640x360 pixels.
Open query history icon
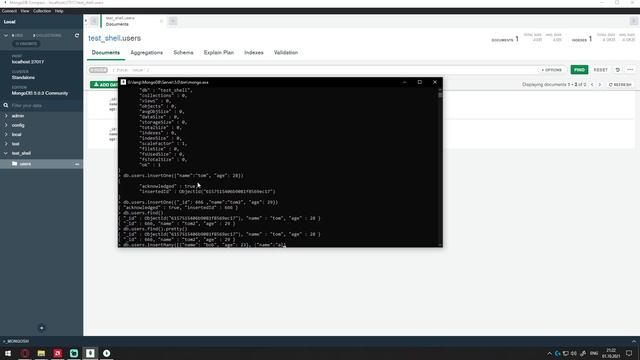[x=618, y=70]
